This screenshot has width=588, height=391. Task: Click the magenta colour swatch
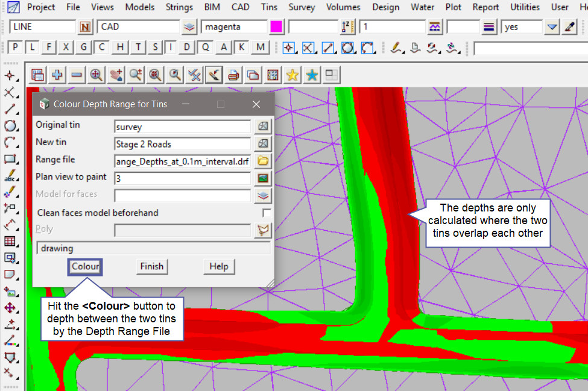click(277, 27)
